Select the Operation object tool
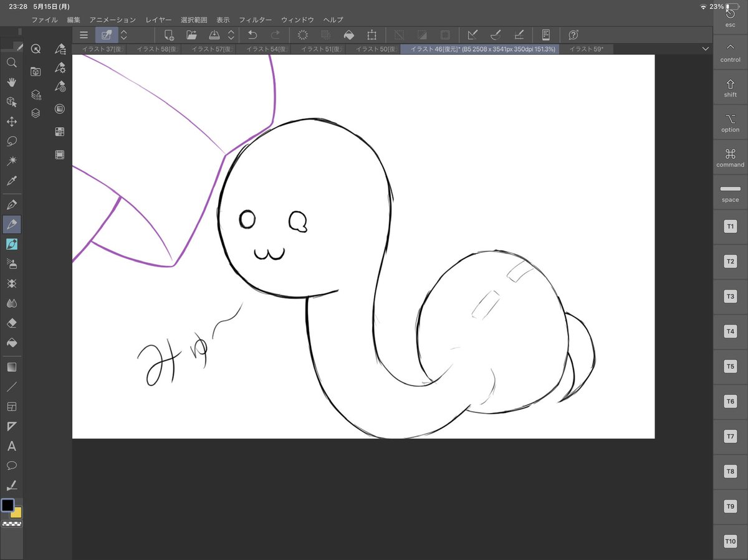The width and height of the screenshot is (748, 560). 11,102
